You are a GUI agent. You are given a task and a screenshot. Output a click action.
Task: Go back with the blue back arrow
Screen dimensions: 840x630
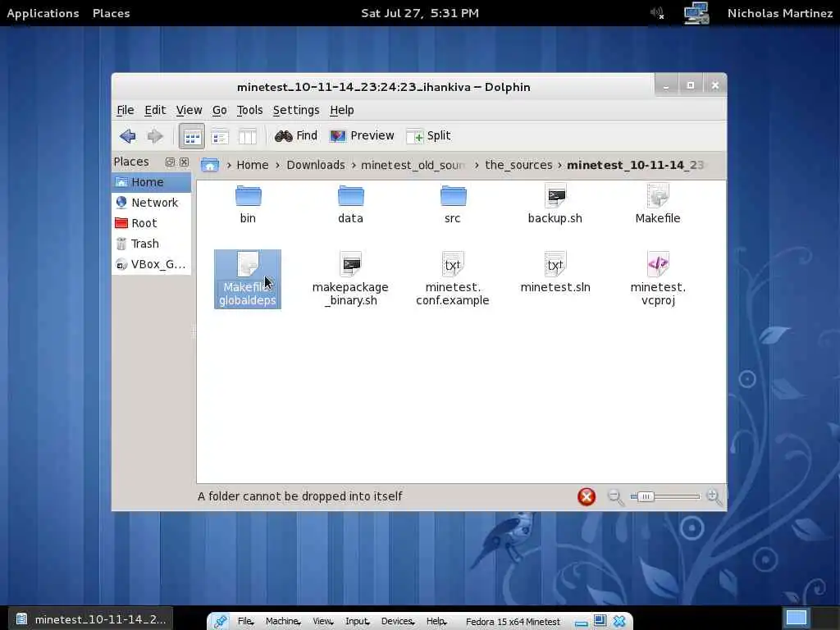(x=127, y=136)
